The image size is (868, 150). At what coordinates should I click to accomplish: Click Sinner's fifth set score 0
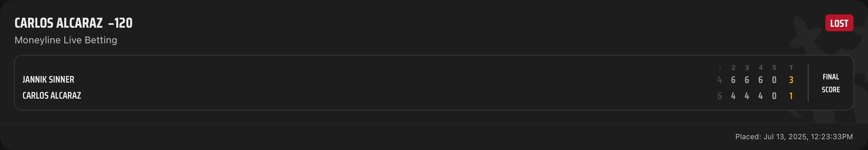[x=774, y=80]
